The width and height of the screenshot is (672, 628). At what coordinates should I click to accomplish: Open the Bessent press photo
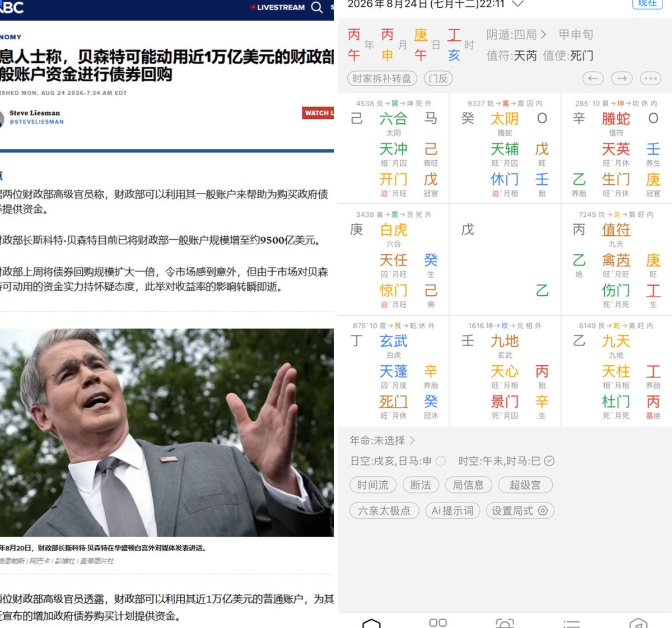(x=167, y=432)
